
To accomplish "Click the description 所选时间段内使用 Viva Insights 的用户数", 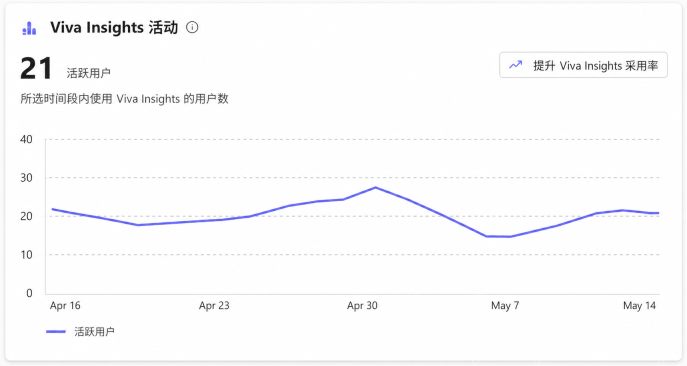I will click(x=124, y=99).
